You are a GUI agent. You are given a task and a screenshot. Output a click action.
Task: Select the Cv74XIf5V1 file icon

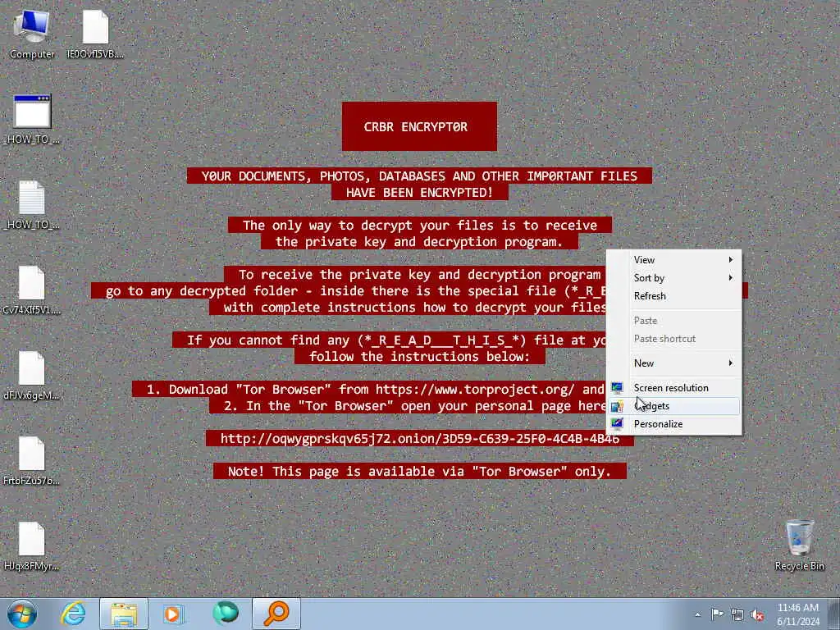click(x=32, y=290)
